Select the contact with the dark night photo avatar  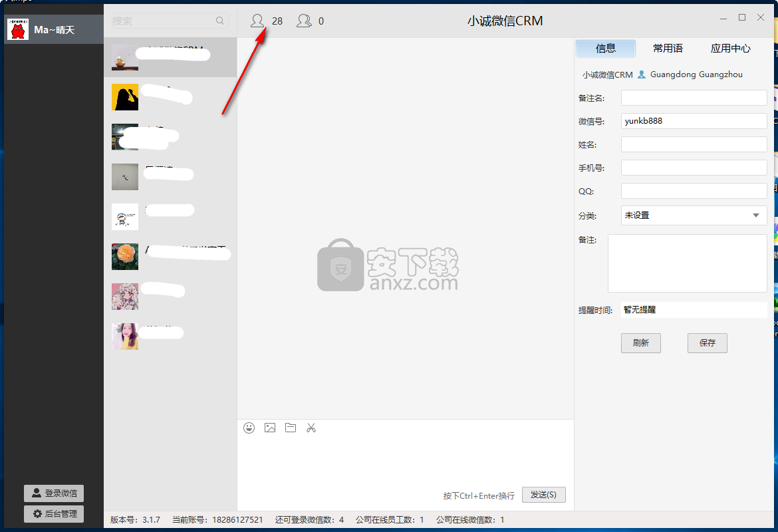click(170, 136)
